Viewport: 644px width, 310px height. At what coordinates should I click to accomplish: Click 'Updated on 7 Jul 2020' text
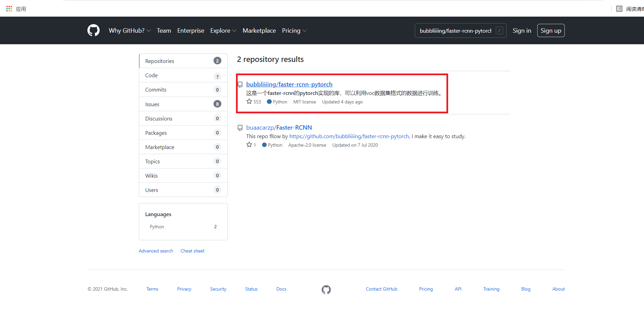pos(355,145)
